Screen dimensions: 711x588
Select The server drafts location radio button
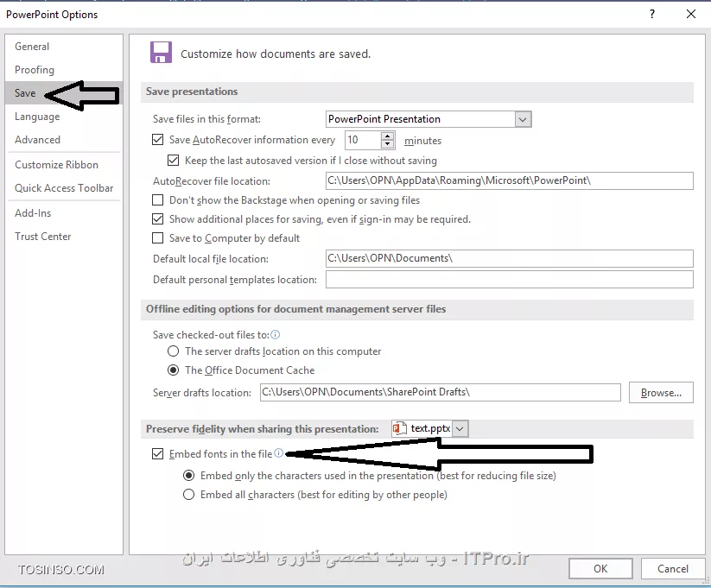tap(173, 351)
